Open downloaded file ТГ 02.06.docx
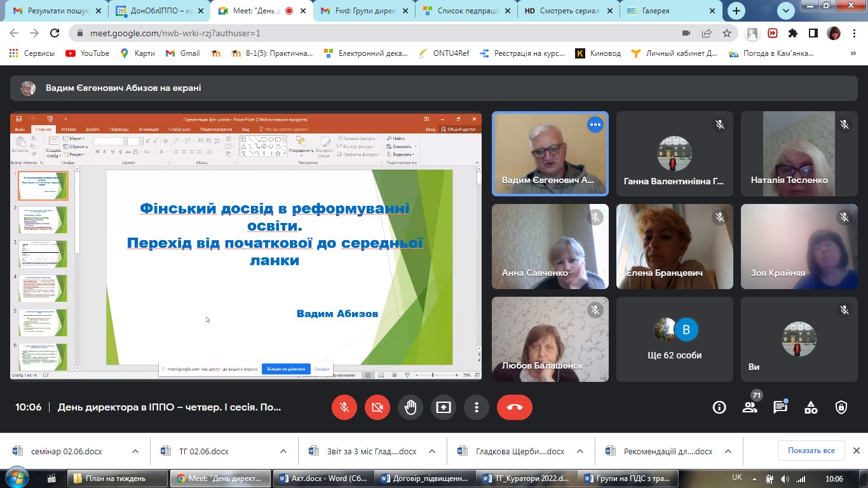Screen dimensions: 868x488 point(203,451)
